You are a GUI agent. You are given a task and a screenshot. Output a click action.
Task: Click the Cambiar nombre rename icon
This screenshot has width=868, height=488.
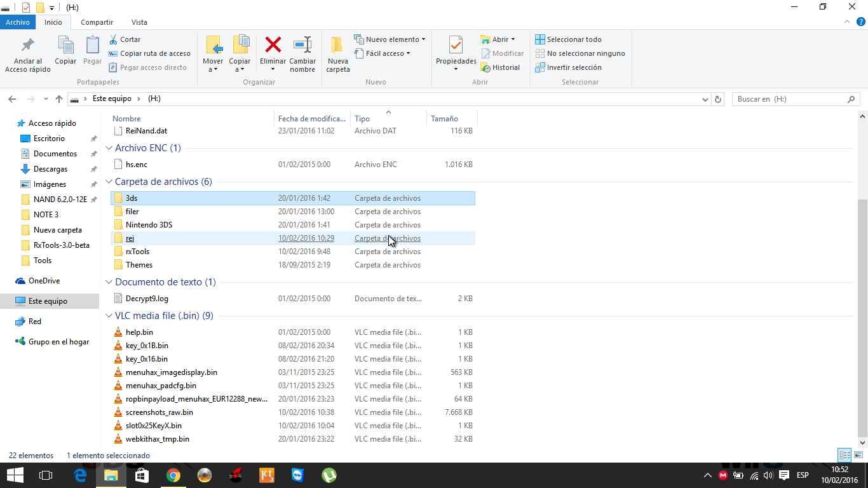pyautogui.click(x=302, y=46)
